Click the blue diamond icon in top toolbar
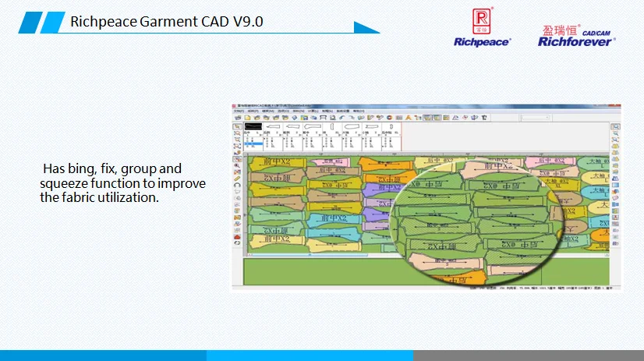 pos(295,118)
